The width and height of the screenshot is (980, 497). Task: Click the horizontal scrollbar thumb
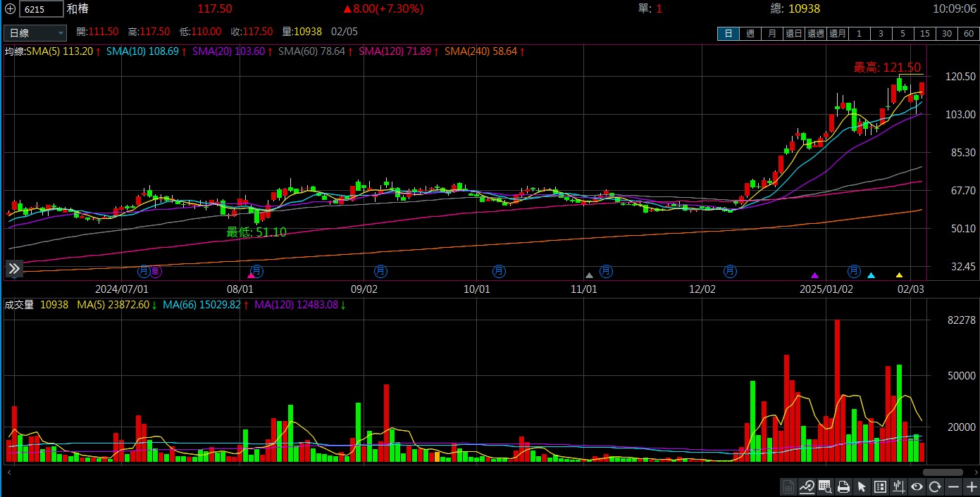(x=942, y=472)
